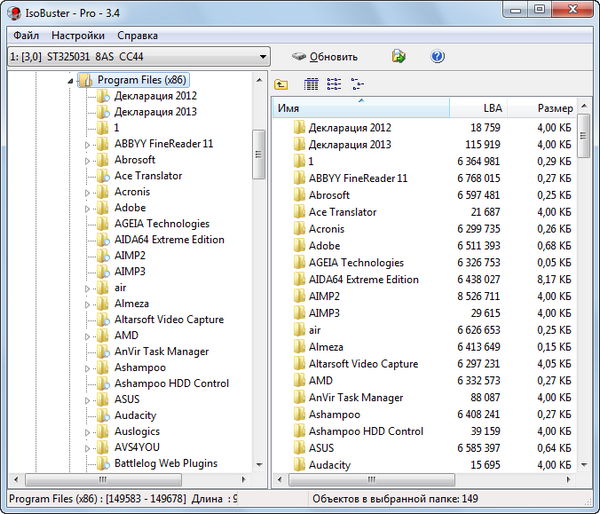Switch to the list view icon

pos(334,85)
